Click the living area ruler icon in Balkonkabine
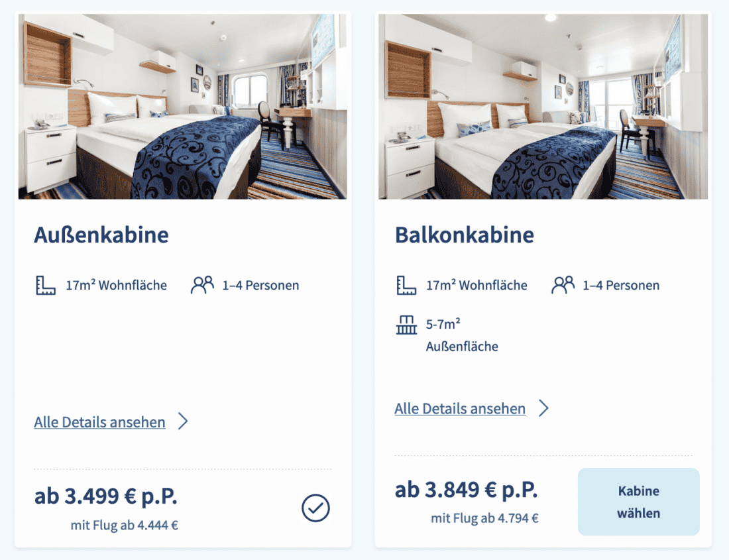The height and width of the screenshot is (560, 729). 406,286
